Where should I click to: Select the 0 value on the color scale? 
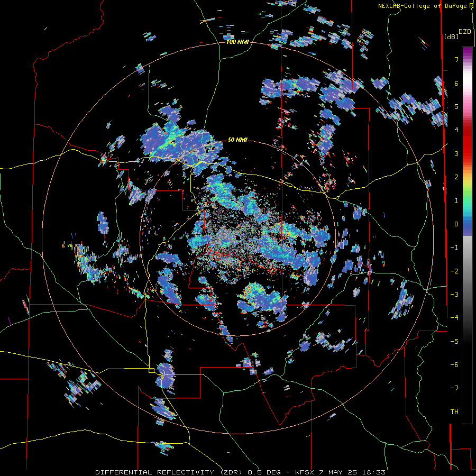coord(456,224)
